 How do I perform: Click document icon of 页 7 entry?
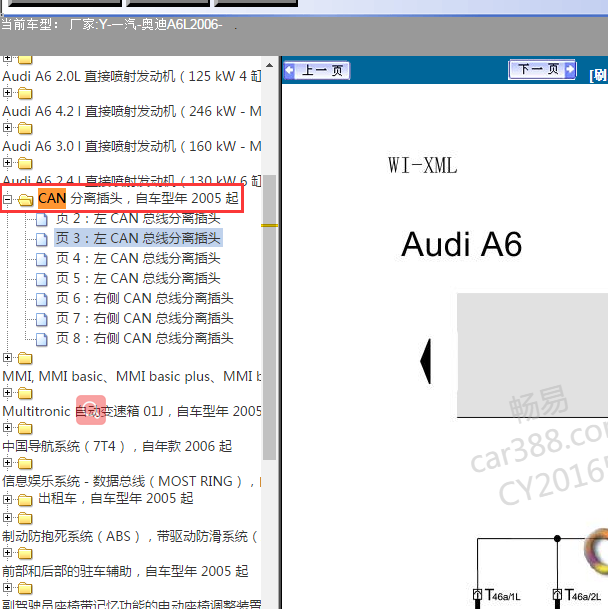click(x=42, y=320)
